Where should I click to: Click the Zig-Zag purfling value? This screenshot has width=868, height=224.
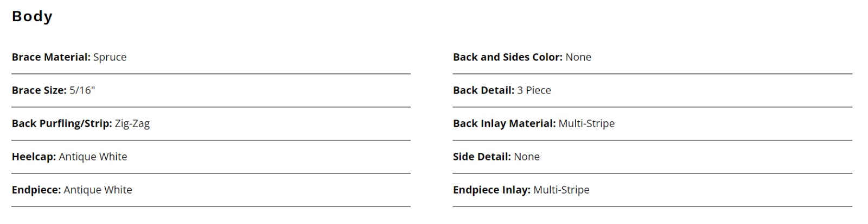[x=132, y=123]
